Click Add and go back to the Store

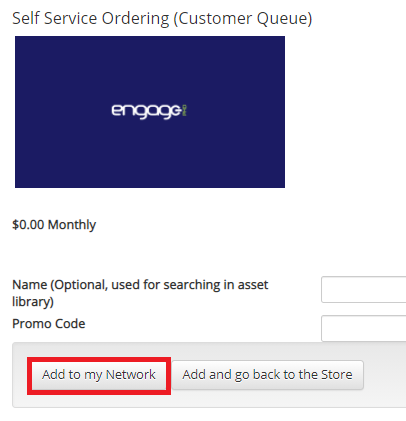267,375
